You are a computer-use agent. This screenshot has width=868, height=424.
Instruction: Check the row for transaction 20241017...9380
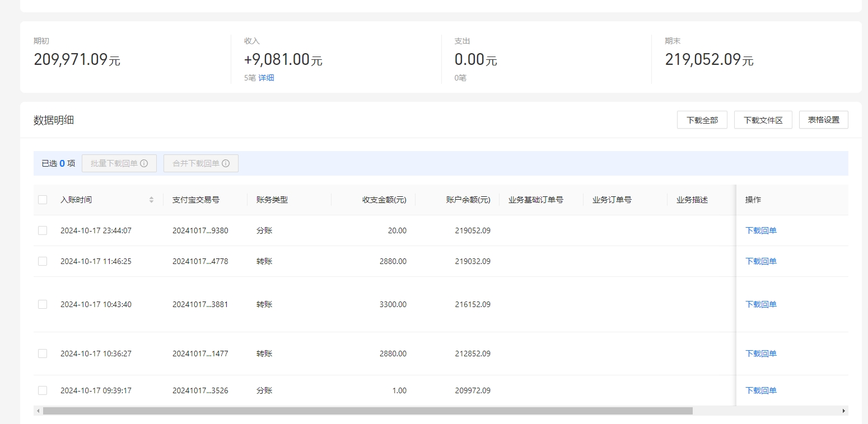(43, 230)
